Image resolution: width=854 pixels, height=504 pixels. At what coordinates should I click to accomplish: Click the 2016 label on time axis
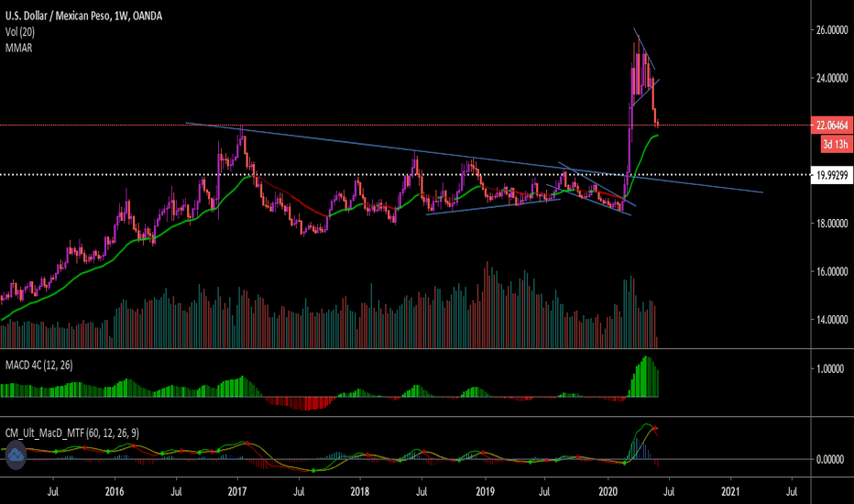[x=115, y=491]
